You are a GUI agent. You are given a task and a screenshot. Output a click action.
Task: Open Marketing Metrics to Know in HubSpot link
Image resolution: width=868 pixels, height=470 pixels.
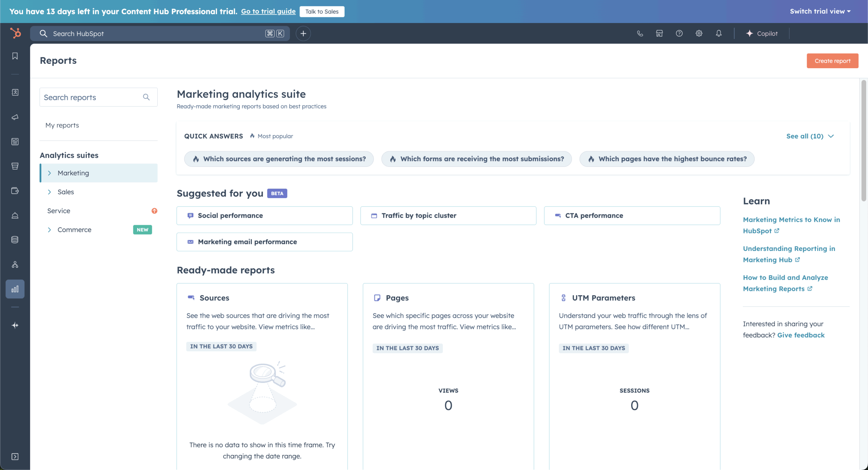pyautogui.click(x=791, y=225)
